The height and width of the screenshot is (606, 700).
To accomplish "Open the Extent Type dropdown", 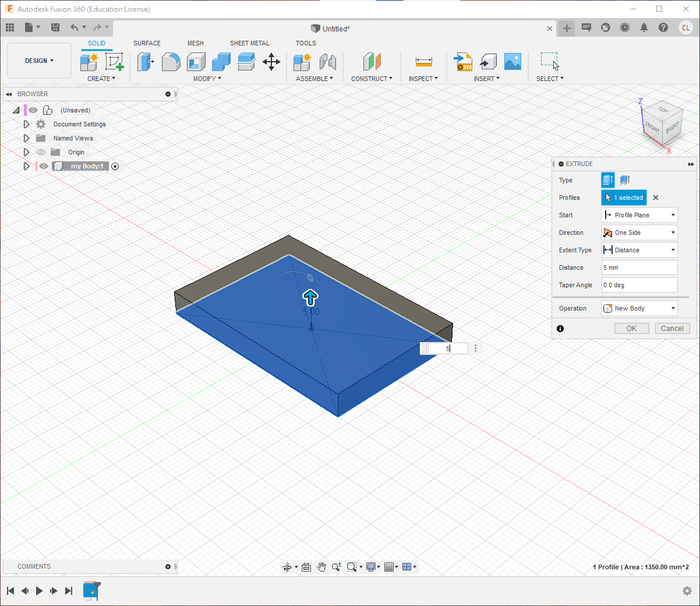I will point(639,250).
